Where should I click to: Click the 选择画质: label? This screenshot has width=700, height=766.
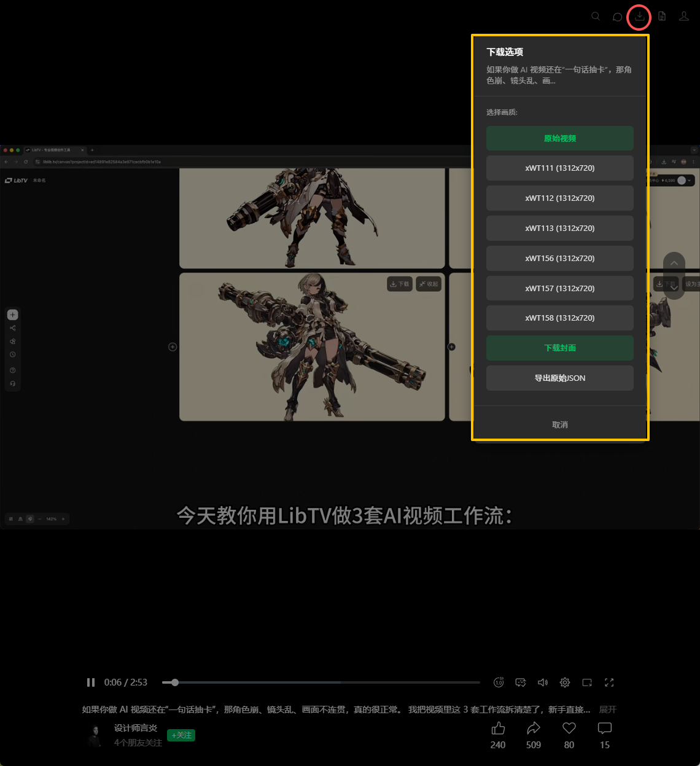tap(502, 112)
